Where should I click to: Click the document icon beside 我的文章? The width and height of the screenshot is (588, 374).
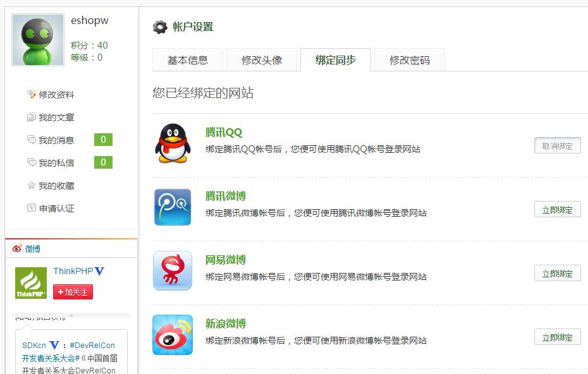31,118
